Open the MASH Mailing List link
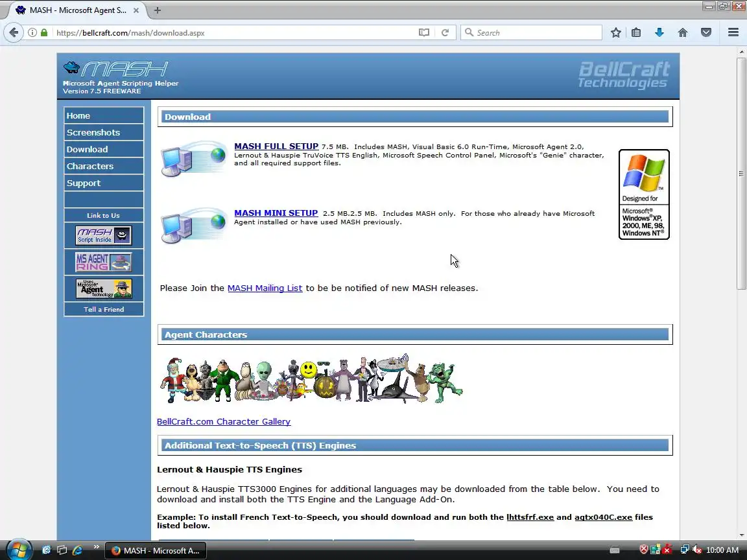Viewport: 747px width, 560px height. 265,288
